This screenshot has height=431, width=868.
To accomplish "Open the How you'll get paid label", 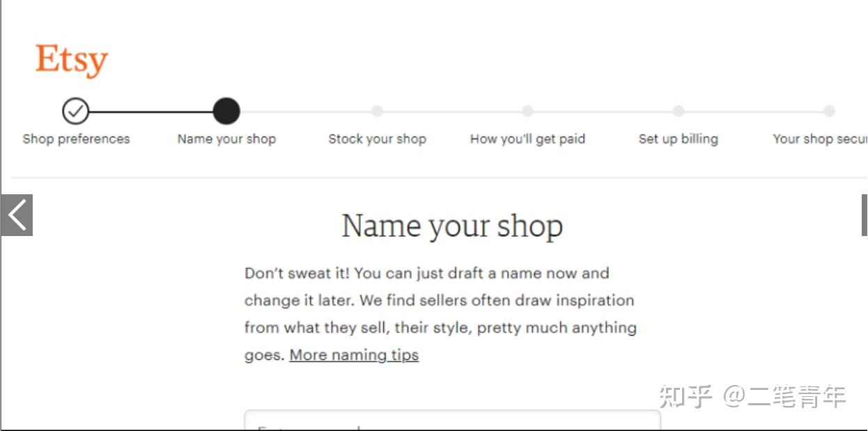I will click(527, 139).
